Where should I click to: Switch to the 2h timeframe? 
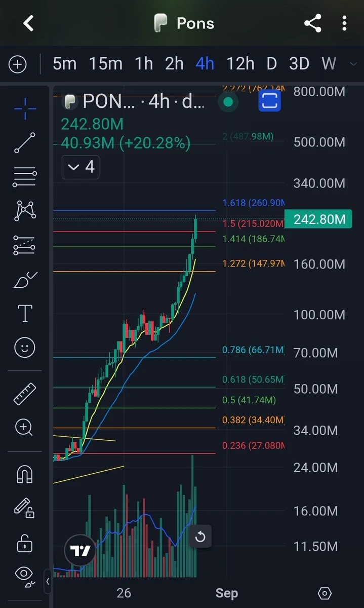(174, 64)
